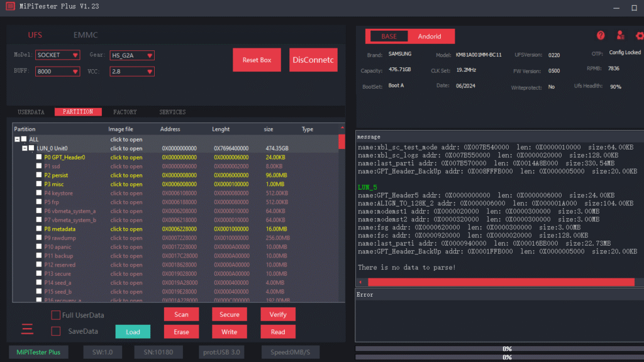Click the MiPiTester Plus status label
Screen dimensions: 644x362
[x=38, y=352]
